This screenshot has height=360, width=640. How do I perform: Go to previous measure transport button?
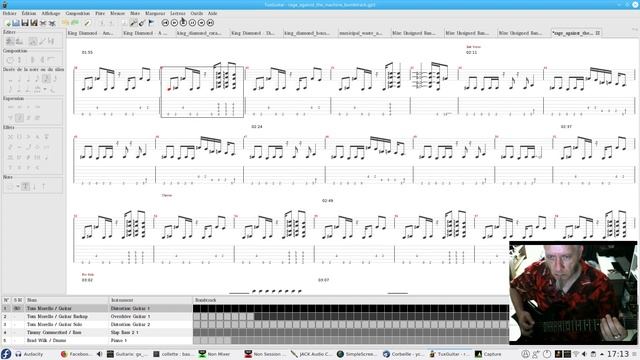[174, 23]
